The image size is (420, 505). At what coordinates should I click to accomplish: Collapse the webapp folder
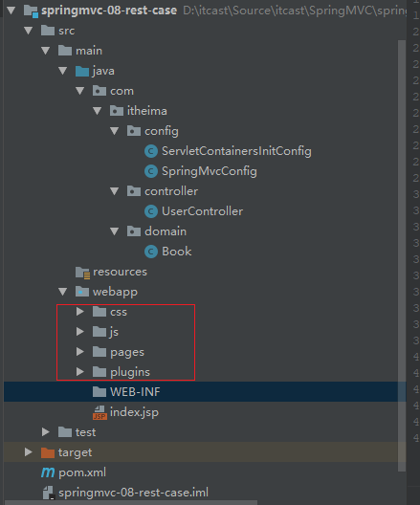(x=63, y=292)
